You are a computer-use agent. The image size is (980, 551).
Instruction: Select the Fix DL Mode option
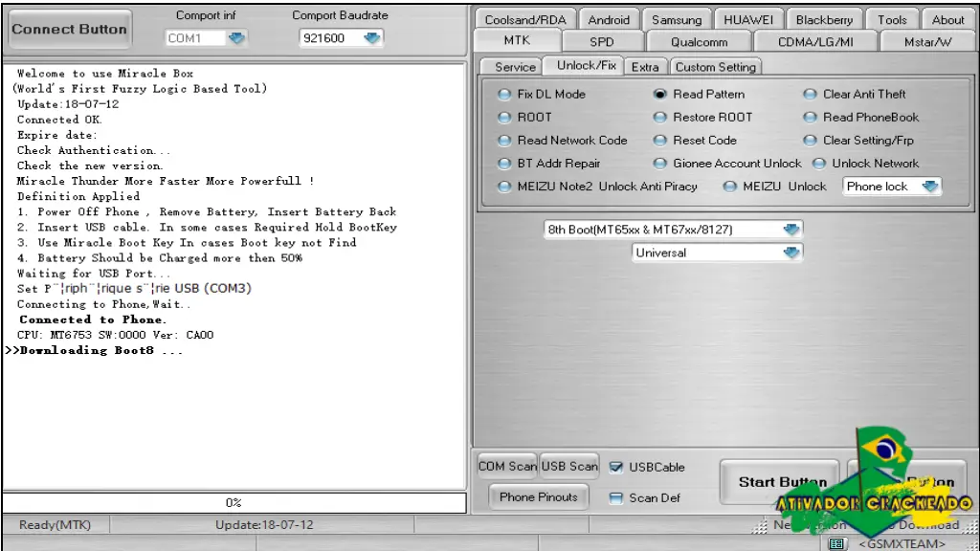coord(542,95)
